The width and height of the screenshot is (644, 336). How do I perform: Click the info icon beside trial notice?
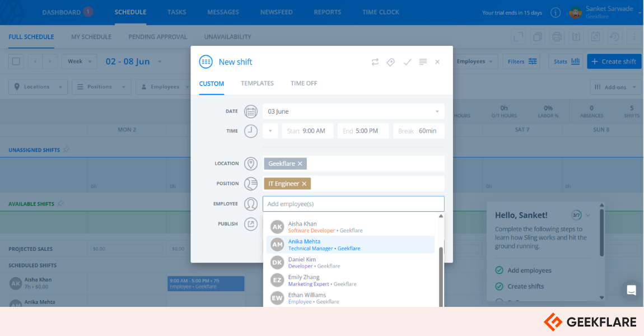pyautogui.click(x=555, y=12)
